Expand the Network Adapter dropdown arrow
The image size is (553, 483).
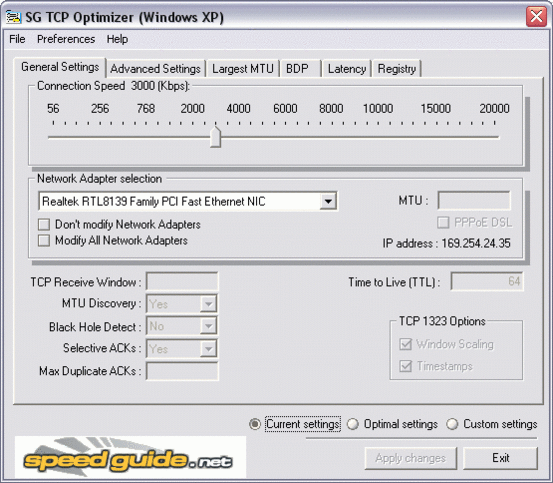click(328, 201)
